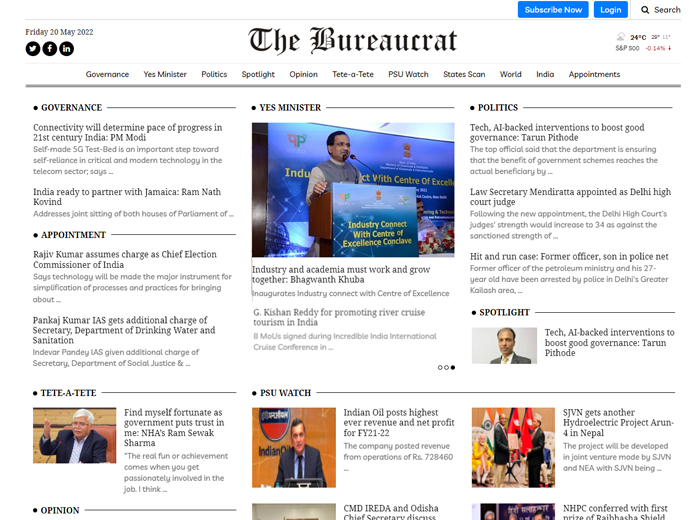Open Indian Oil posts highest revenue article
The image size is (700, 520).
pyautogui.click(x=399, y=423)
